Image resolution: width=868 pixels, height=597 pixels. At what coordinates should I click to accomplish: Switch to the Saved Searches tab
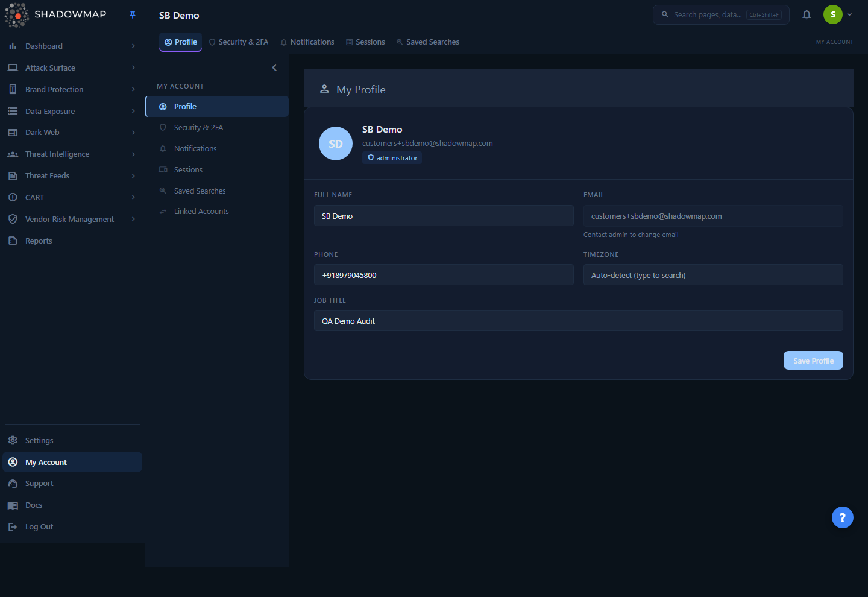(x=428, y=42)
